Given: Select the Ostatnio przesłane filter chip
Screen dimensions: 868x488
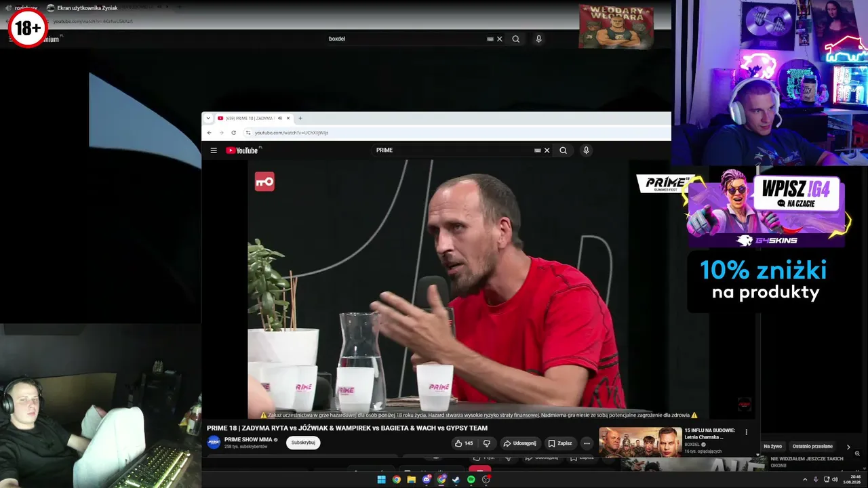Looking at the screenshot, I should pos(812,447).
